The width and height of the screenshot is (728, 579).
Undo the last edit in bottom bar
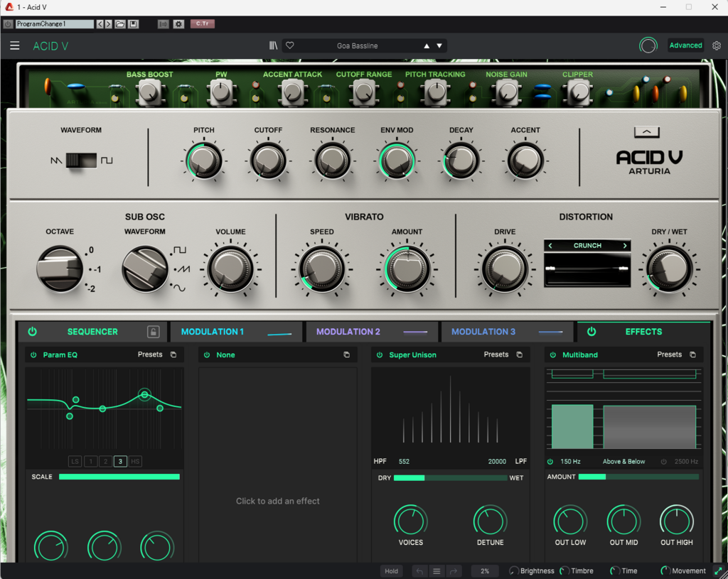tap(419, 571)
